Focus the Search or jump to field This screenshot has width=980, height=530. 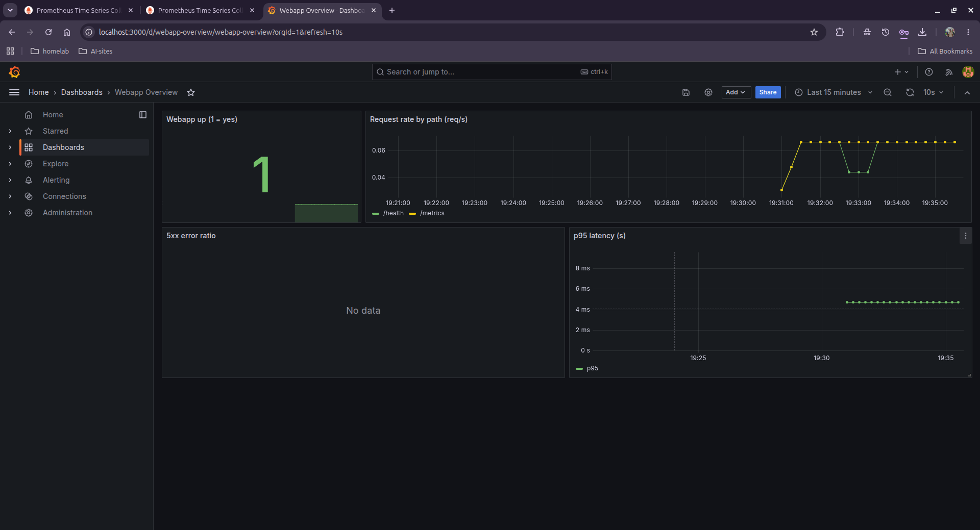pos(492,72)
